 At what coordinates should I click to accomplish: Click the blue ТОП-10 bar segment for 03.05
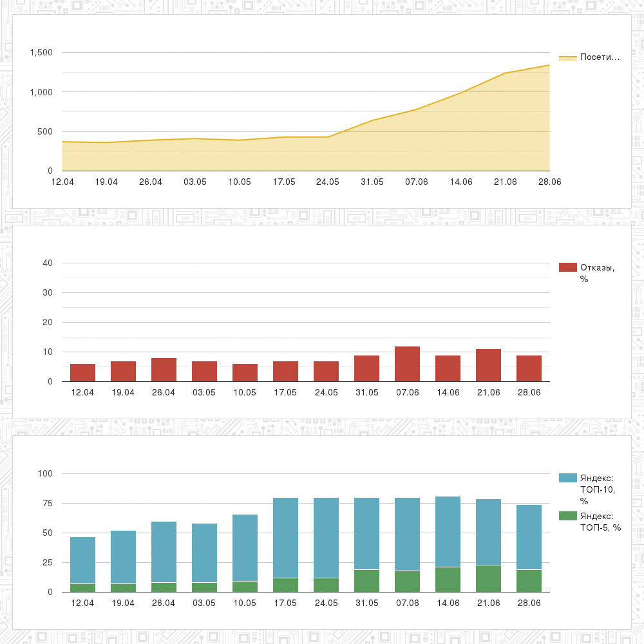tap(204, 553)
